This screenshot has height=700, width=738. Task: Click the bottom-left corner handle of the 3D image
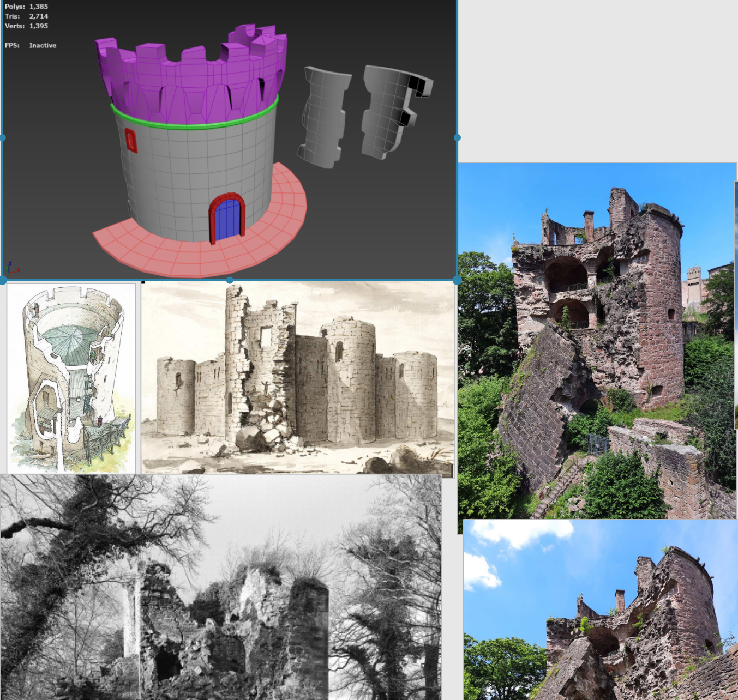pos(3,280)
